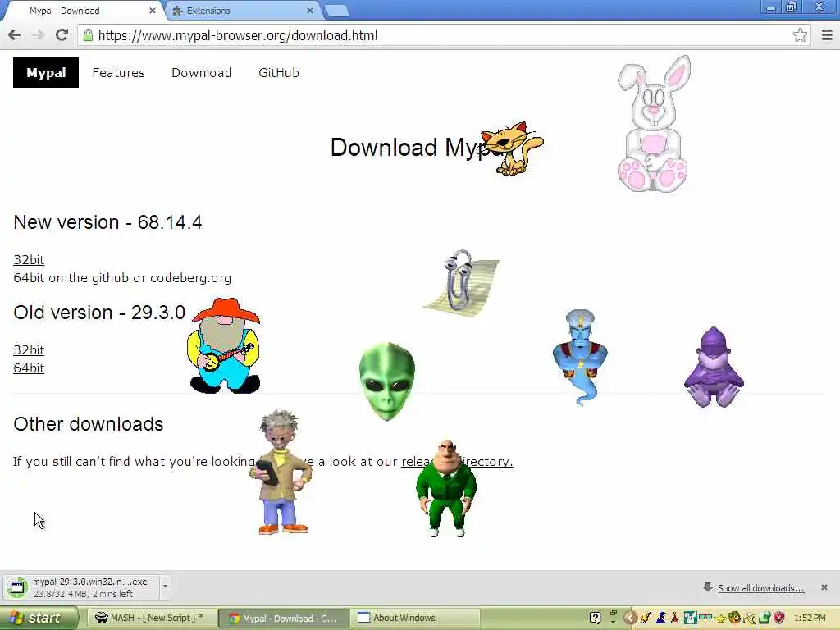
Task: Switch to MASH New Script taskbar window
Action: coord(152,618)
